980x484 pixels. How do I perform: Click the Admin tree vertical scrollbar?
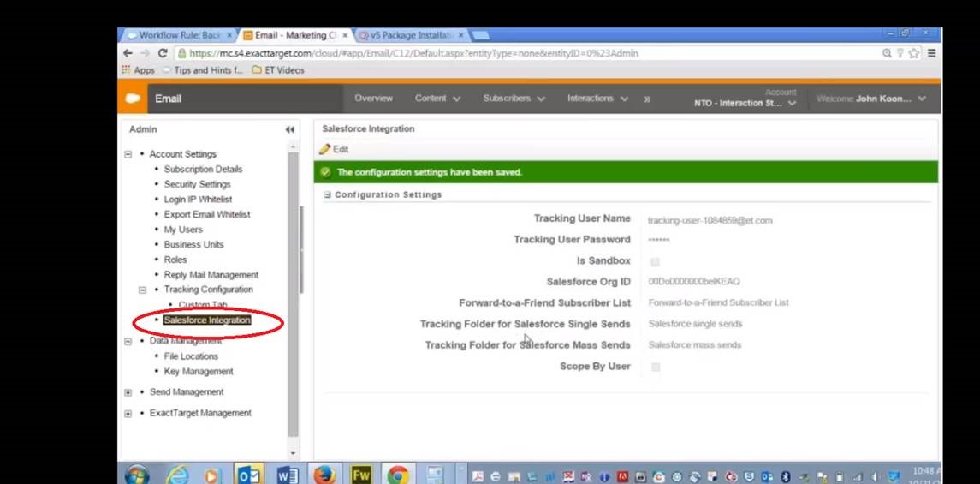click(293, 294)
